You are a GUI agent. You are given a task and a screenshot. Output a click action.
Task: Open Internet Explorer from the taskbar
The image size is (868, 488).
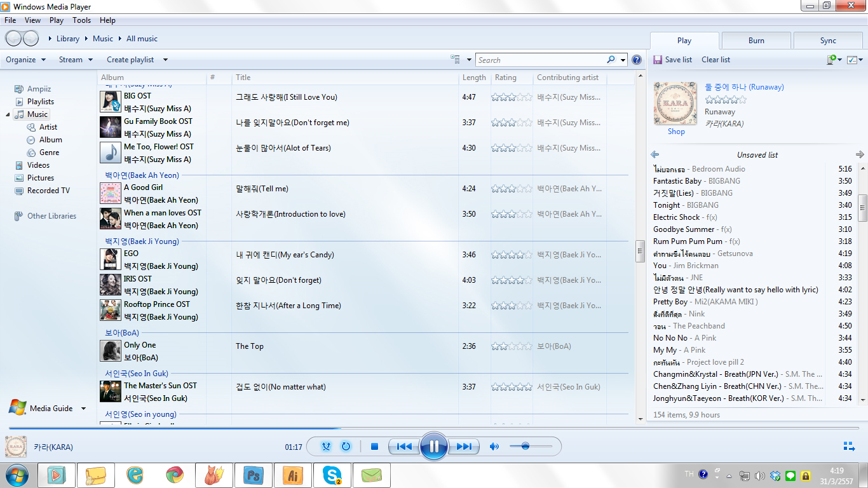135,475
